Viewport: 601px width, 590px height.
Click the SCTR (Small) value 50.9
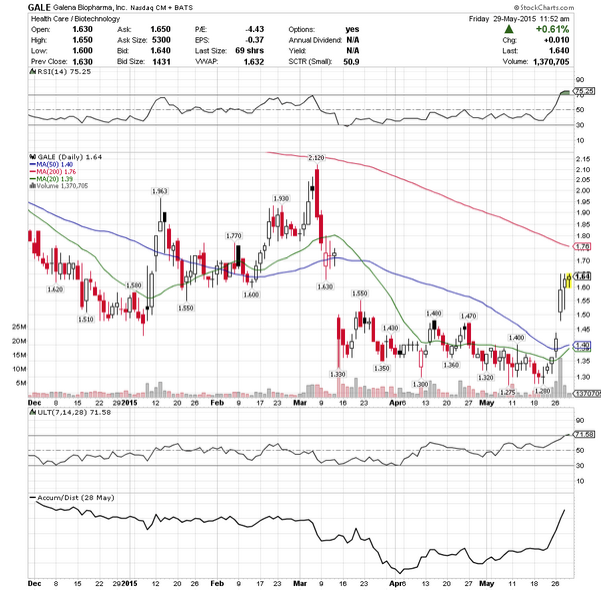351,61
